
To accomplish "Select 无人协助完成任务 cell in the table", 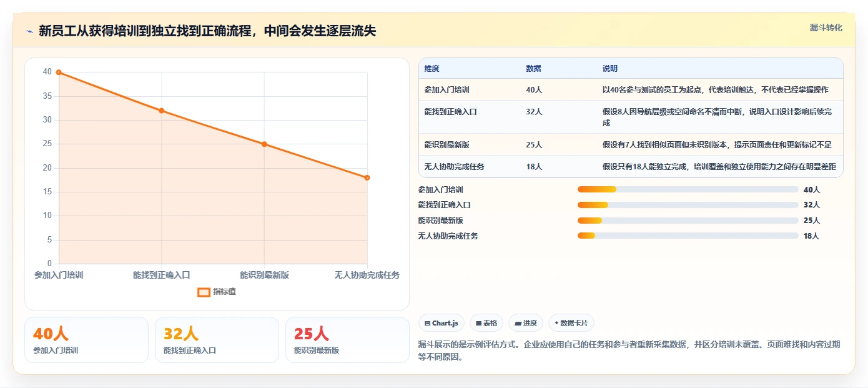I will 469,166.
